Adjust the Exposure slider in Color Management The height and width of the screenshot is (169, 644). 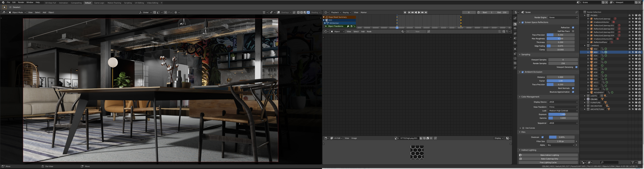tap(563, 115)
